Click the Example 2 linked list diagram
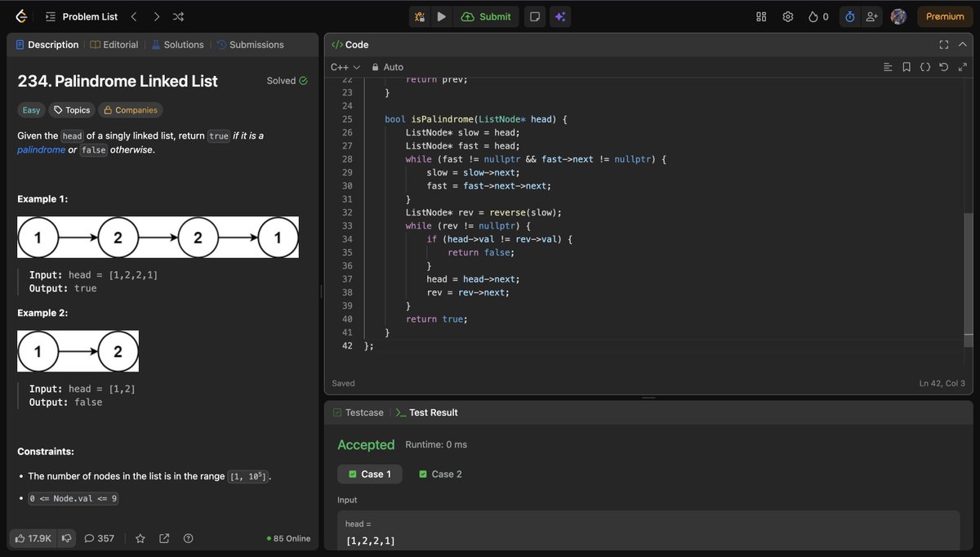The height and width of the screenshot is (557, 980). pos(78,351)
